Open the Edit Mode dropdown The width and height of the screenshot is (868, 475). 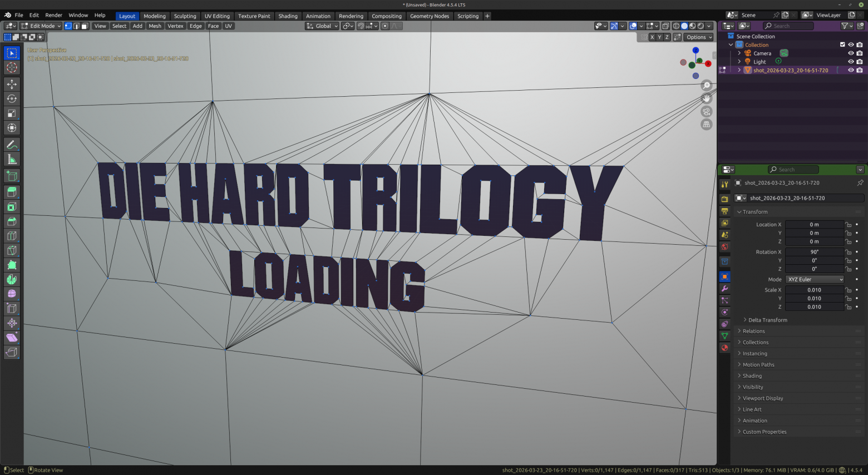pyautogui.click(x=41, y=26)
